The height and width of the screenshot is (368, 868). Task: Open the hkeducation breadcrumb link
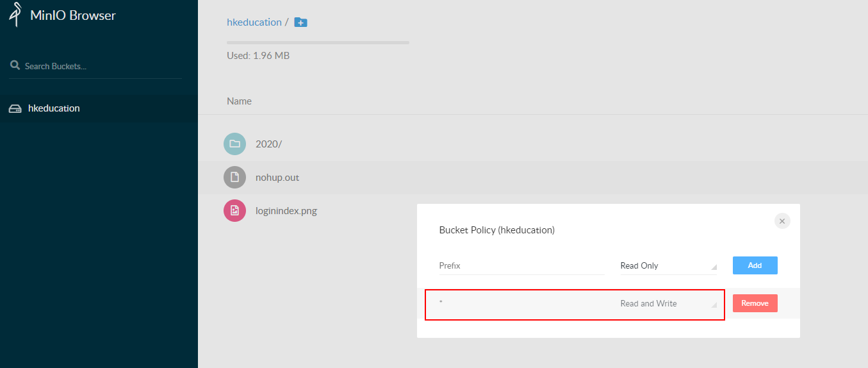(x=254, y=22)
